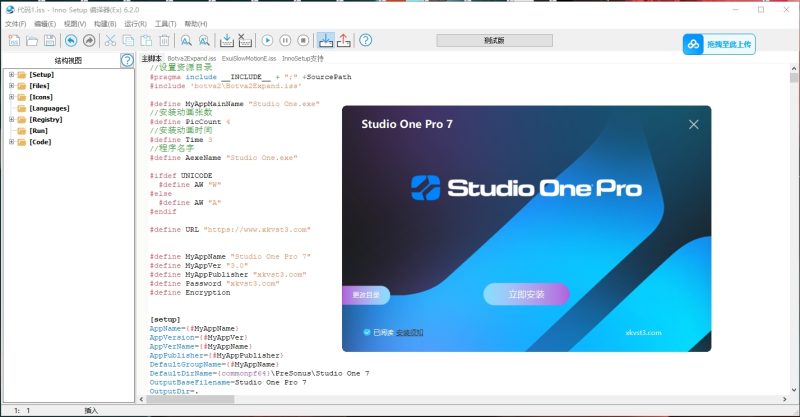Screen dimensions: 800x417
Task: Copy selection with the copy icon
Action: pyautogui.click(x=128, y=40)
